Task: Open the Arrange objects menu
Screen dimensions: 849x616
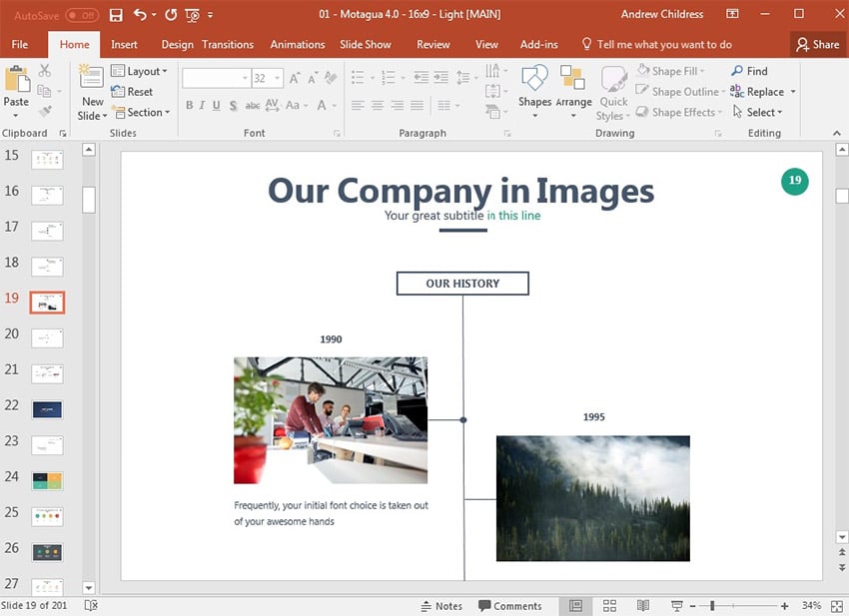Action: (573, 91)
